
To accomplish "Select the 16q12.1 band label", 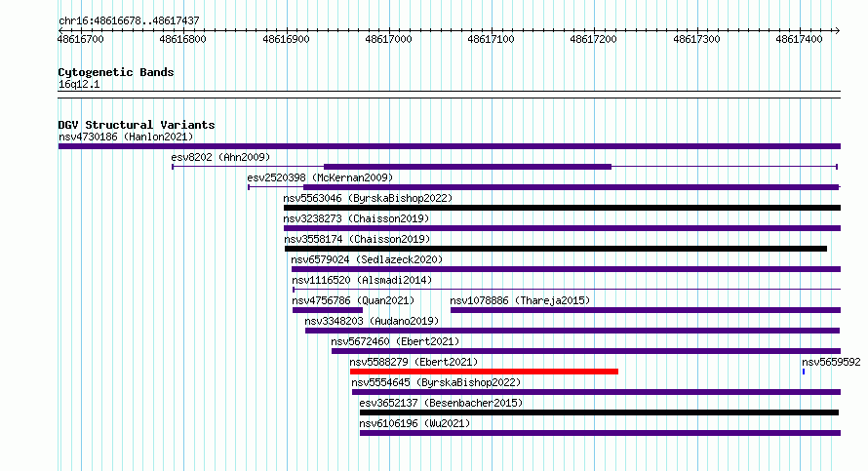I will tap(79, 84).
